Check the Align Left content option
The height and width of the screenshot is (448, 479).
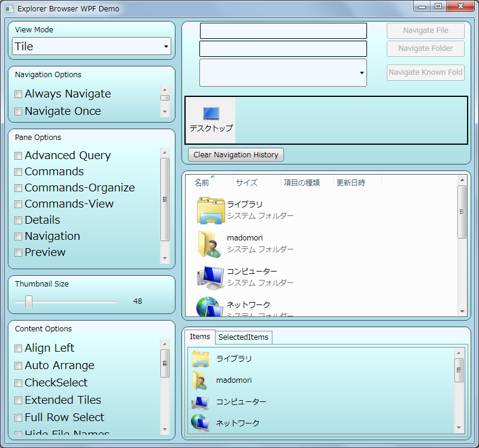coord(19,348)
